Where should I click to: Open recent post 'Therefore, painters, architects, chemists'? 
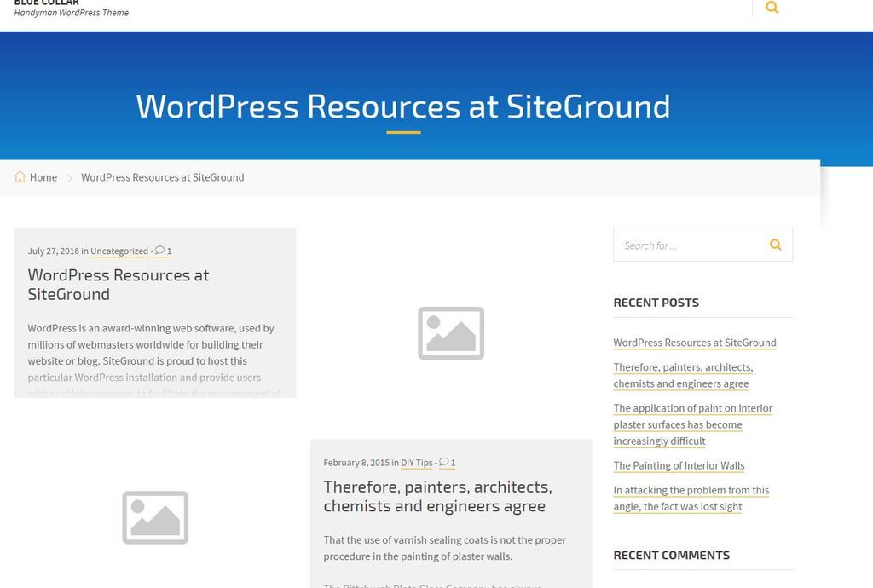(682, 375)
